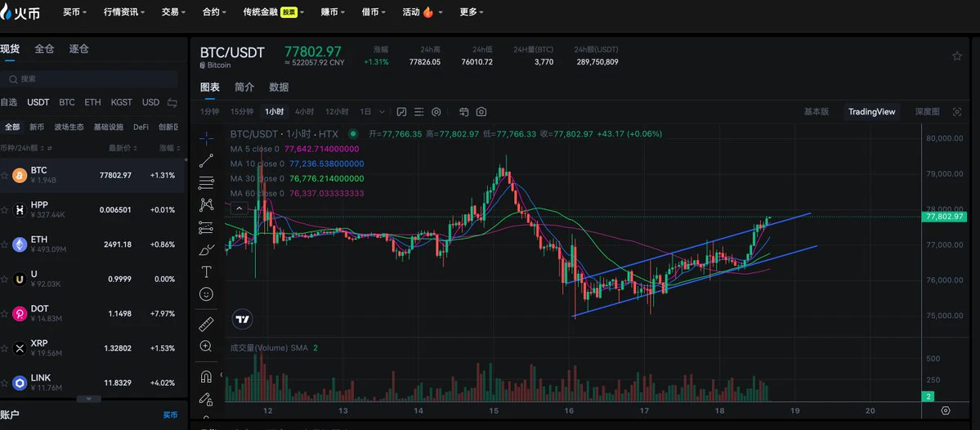
Task: Switch to the 图表 tab
Action: (x=210, y=87)
